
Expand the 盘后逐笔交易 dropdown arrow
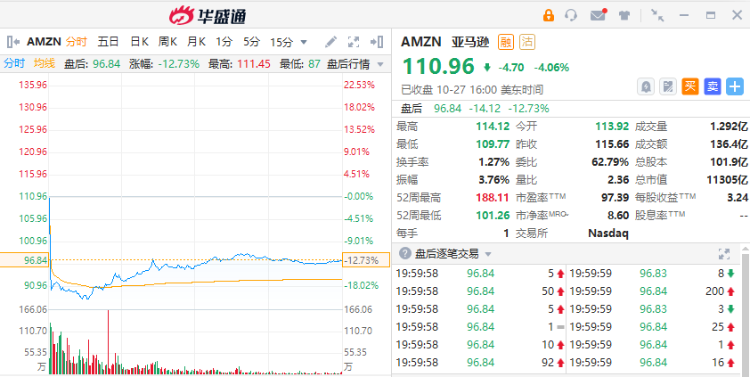click(x=488, y=254)
